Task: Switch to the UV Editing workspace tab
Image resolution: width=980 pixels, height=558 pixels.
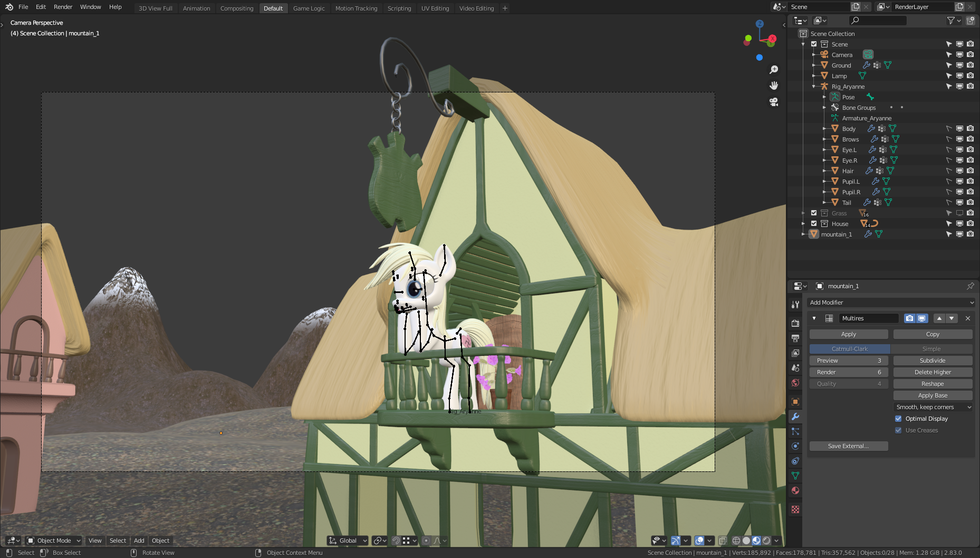Action: [x=435, y=8]
